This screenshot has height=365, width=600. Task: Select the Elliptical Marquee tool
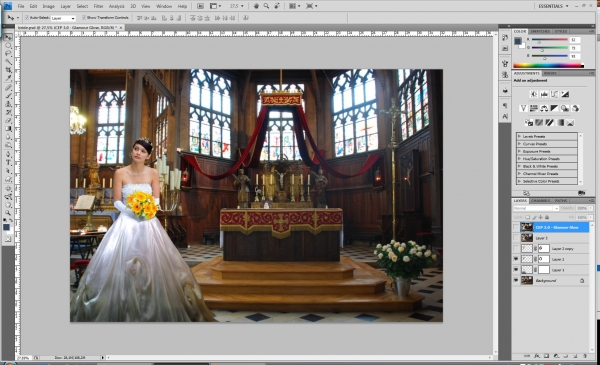[8, 46]
